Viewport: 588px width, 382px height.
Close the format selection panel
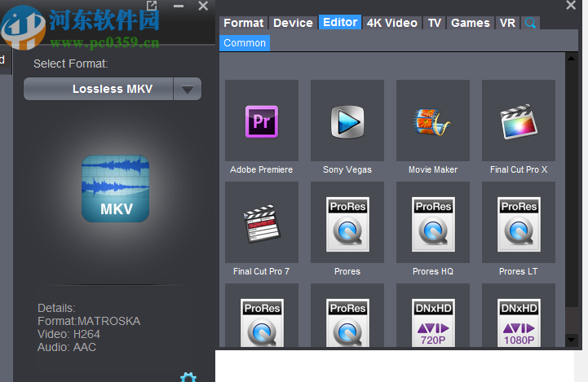pyautogui.click(x=571, y=5)
